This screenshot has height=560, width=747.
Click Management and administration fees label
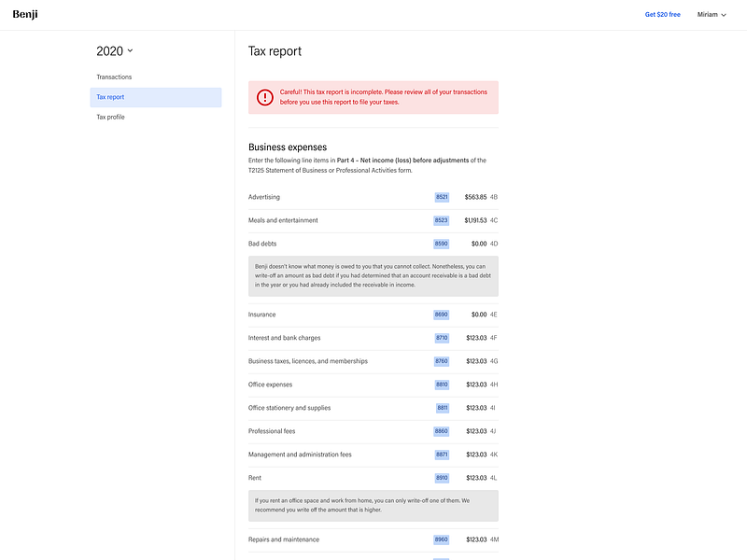coord(300,455)
